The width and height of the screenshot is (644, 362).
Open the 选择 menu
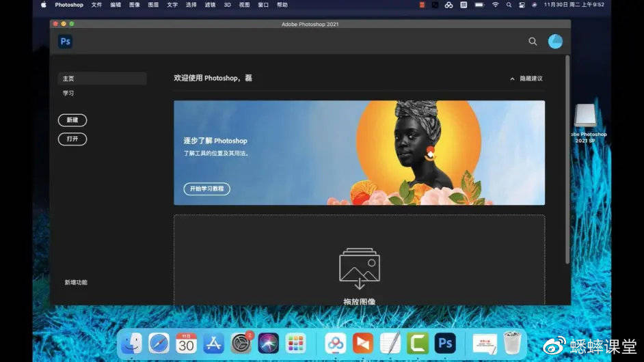pos(191,5)
